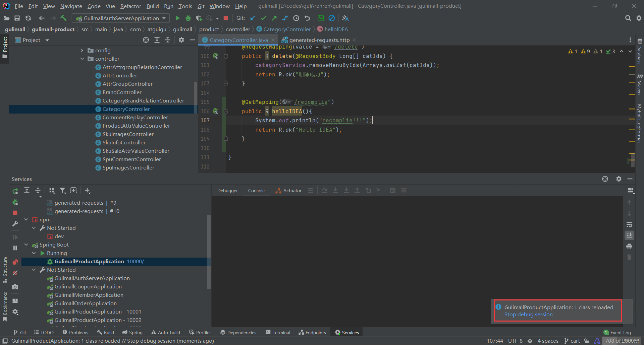Open the Navigate menu
This screenshot has width=644, height=345.
(x=71, y=6)
